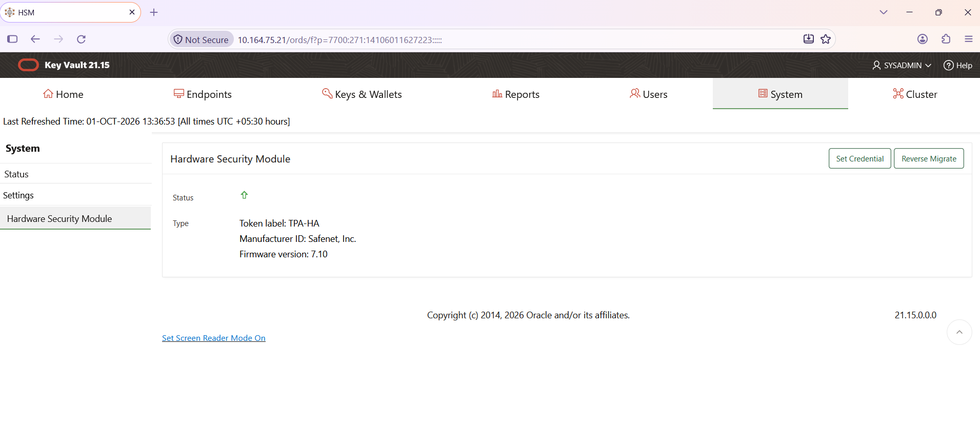Open the Help link in header
980x429 pixels.
coord(958,66)
